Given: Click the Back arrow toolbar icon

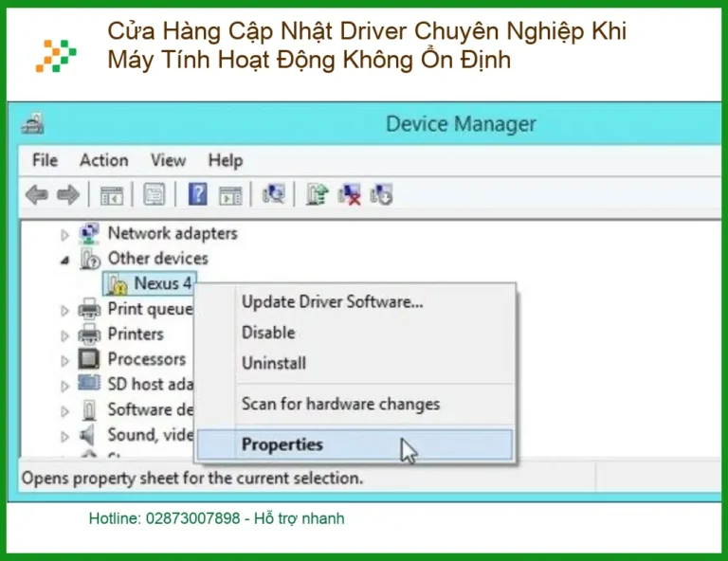Looking at the screenshot, I should tap(37, 194).
